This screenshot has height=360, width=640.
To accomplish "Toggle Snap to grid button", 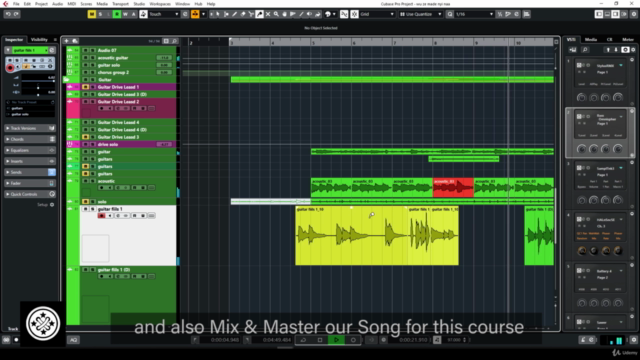I will [354, 14].
